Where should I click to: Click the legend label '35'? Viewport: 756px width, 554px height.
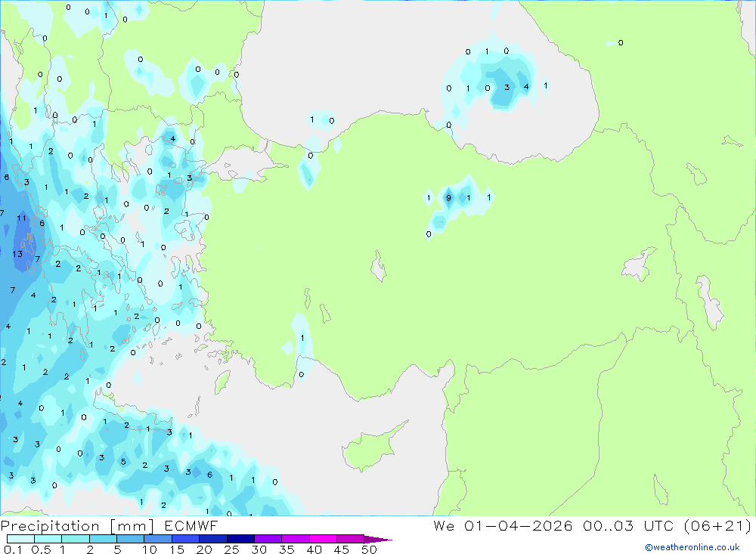287,549
